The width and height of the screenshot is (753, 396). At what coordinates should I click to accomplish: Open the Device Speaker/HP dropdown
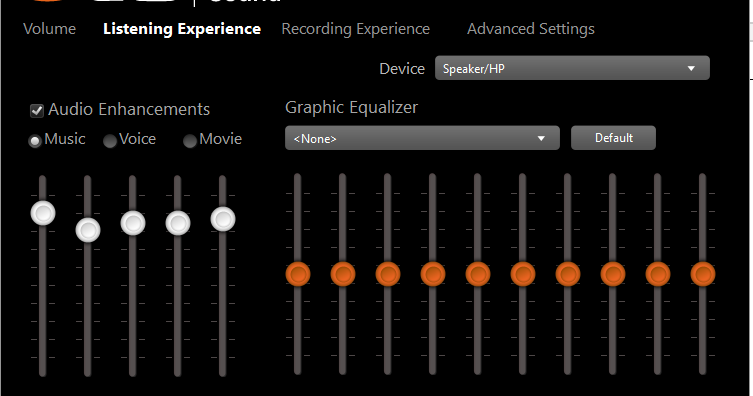point(572,68)
